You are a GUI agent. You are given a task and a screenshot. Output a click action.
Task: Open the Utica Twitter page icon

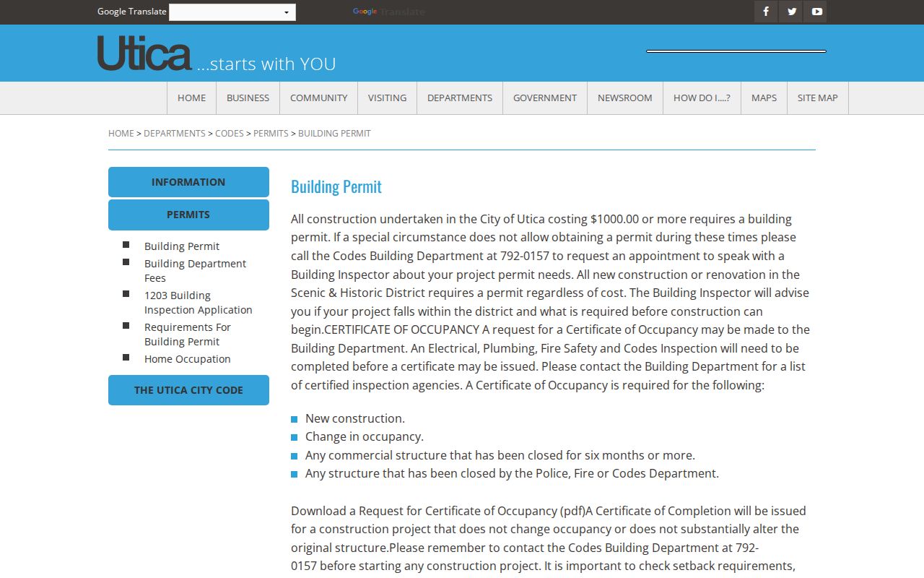[792, 12]
